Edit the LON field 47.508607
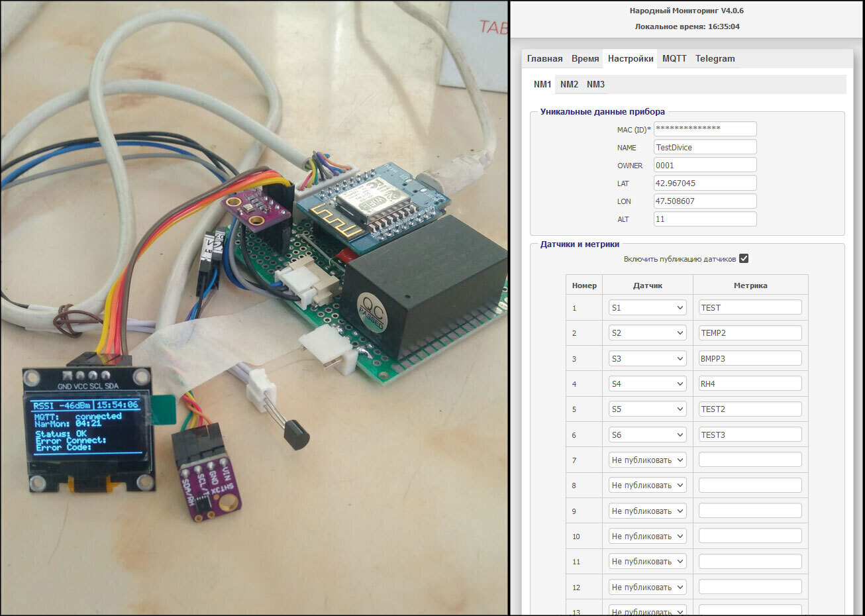 tap(705, 201)
